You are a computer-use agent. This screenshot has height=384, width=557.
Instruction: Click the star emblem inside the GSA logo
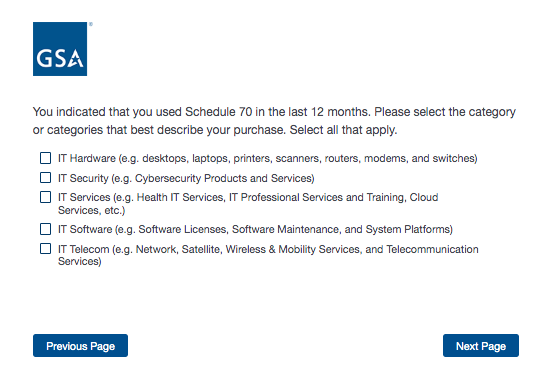click(x=76, y=59)
